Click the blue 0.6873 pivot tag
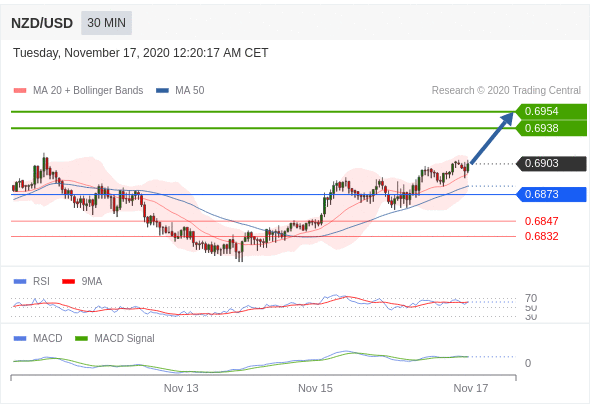The width and height of the screenshot is (591, 410). [551, 194]
